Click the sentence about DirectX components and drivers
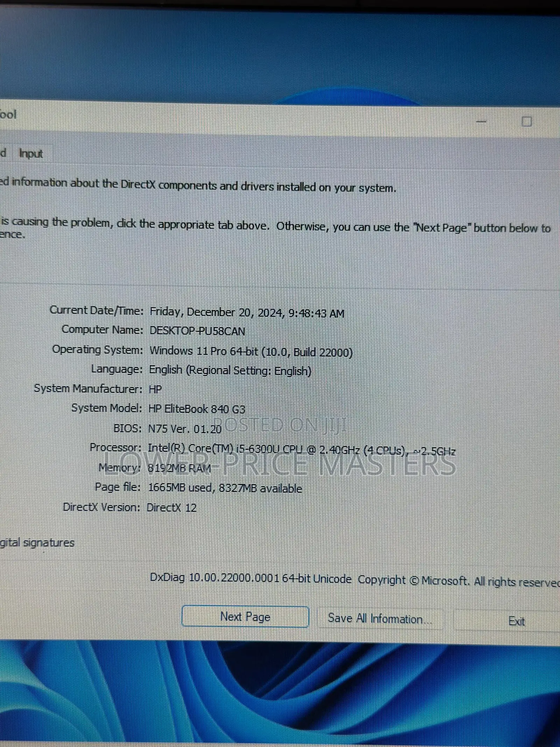560x747 pixels. (198, 185)
